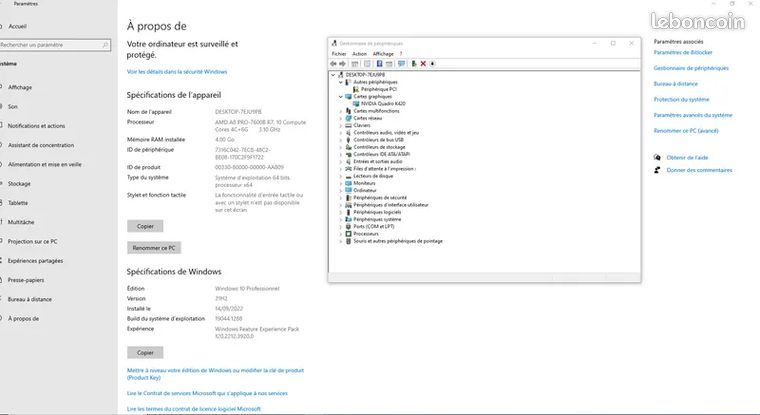Click the Périphériques de sécurité icon
The height and width of the screenshot is (415, 760).
[x=348, y=198]
